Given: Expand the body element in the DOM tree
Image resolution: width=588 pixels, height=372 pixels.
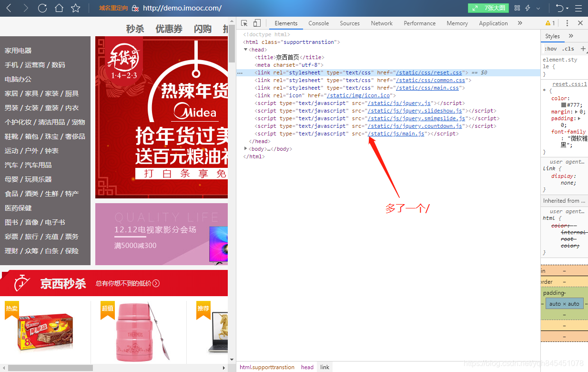Looking at the screenshot, I should [246, 149].
